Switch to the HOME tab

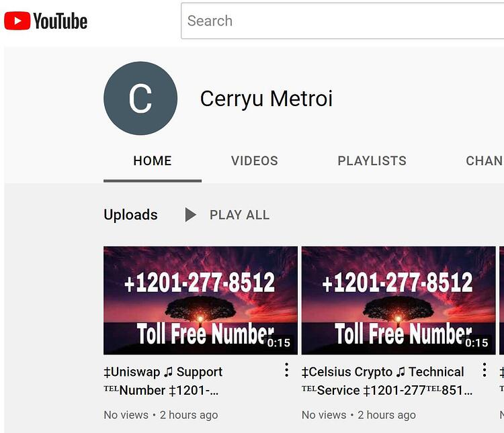pos(153,161)
